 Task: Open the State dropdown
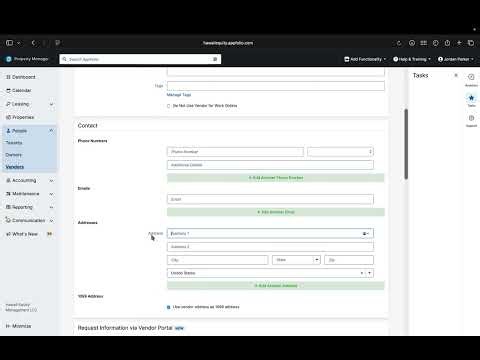[296, 260]
